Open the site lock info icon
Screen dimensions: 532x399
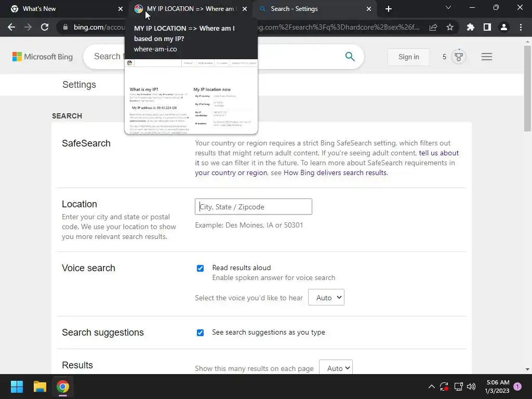[x=65, y=27]
